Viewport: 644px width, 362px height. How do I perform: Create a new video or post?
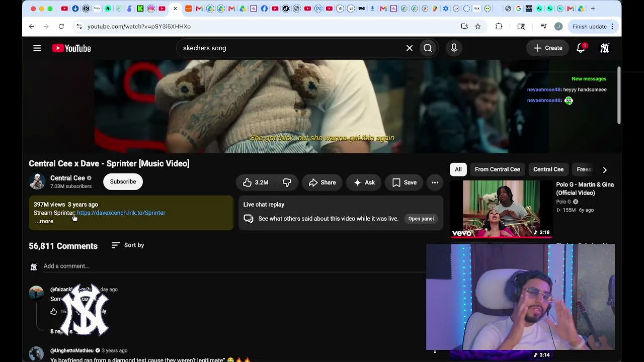pyautogui.click(x=548, y=48)
